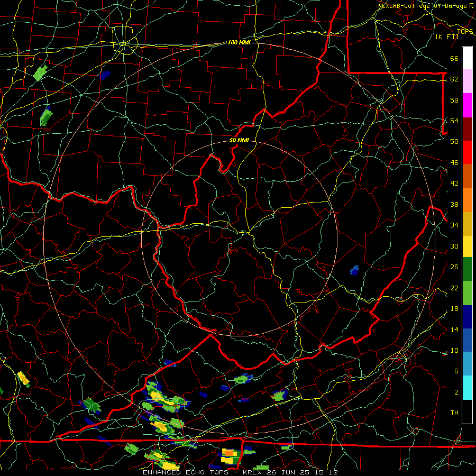476x476 pixels.
Task: Click the '2' legend value
Action: [456, 392]
